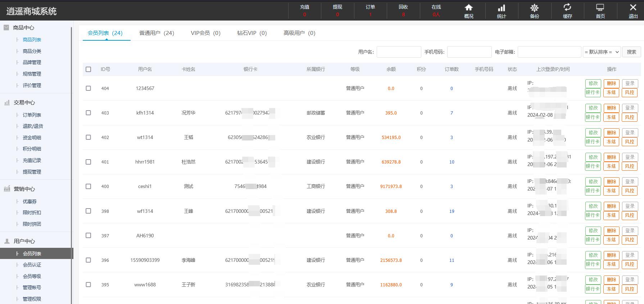Open 品牌管理 in sidebar
Viewport: 644px width, 304px height.
pos(32,62)
